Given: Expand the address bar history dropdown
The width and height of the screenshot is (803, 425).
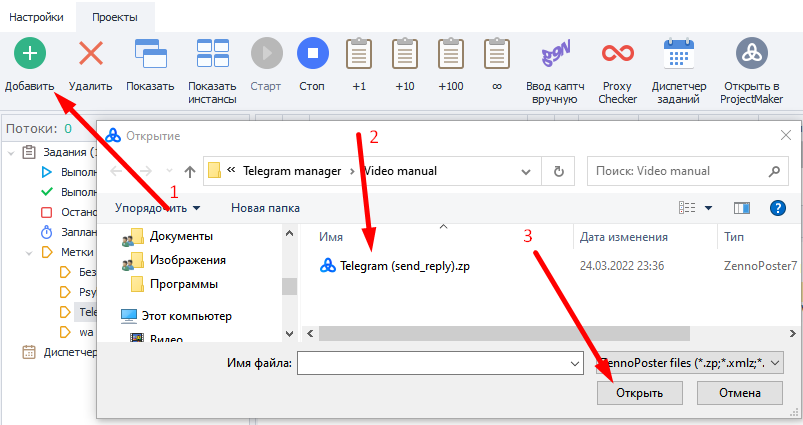Looking at the screenshot, I should coord(525,172).
